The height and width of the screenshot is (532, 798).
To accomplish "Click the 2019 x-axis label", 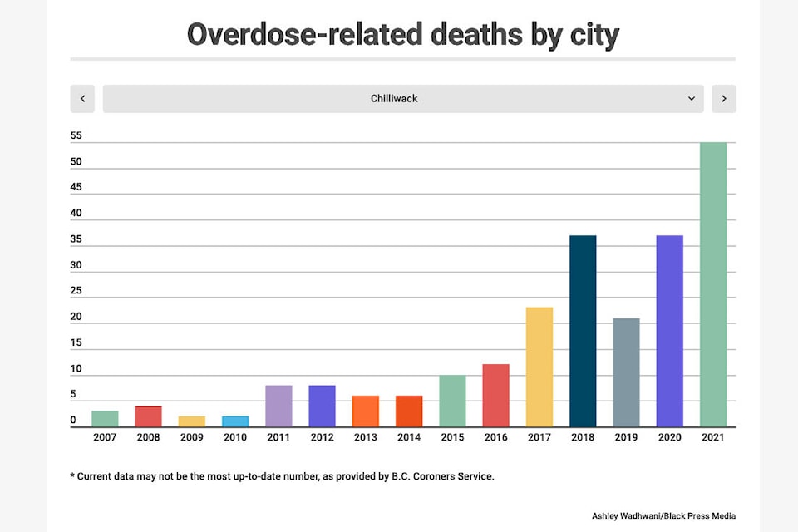I will point(626,437).
